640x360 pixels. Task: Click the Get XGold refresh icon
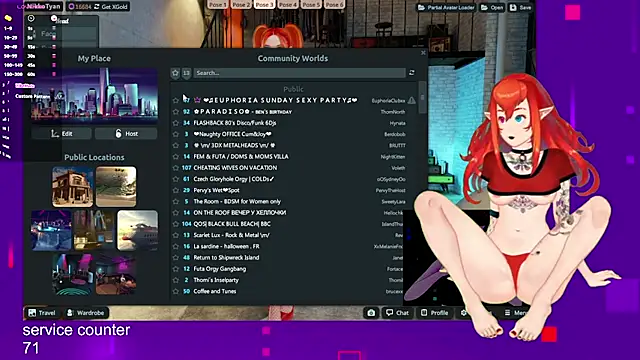coord(97,7)
